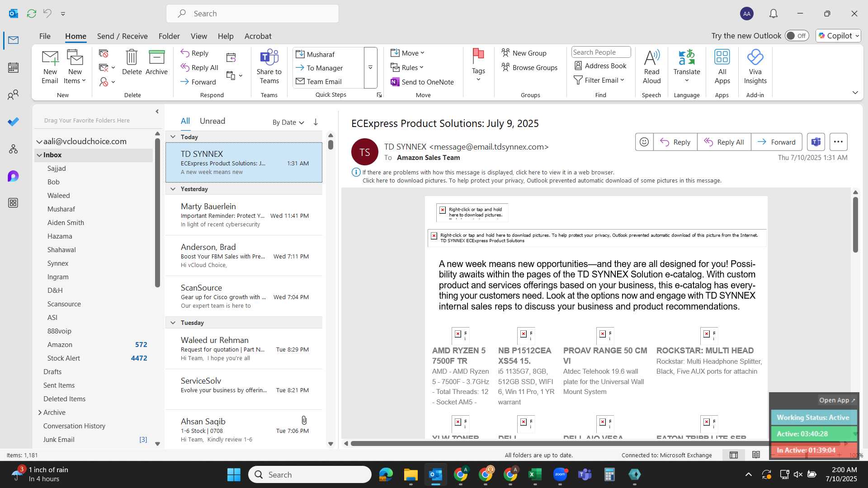Image resolution: width=868 pixels, height=488 pixels.
Task: Open more actions ellipsis in message header
Action: pos(838,142)
